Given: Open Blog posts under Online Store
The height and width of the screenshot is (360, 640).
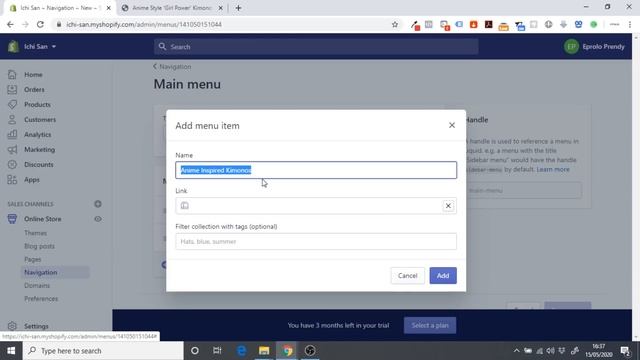Looking at the screenshot, I should [39, 246].
